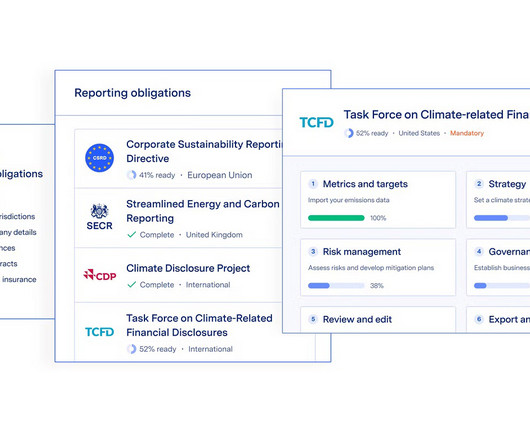
Task: Open the Climate Disclosure Project entry
Action: point(178,275)
